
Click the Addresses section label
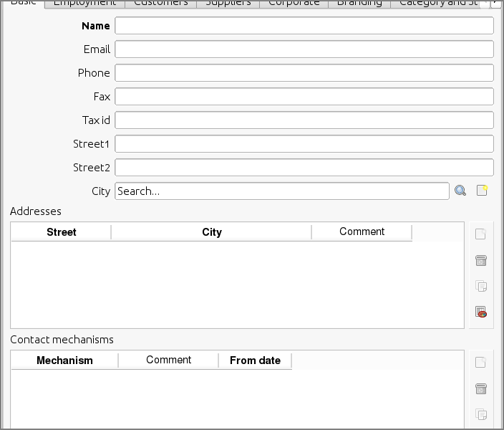36,211
